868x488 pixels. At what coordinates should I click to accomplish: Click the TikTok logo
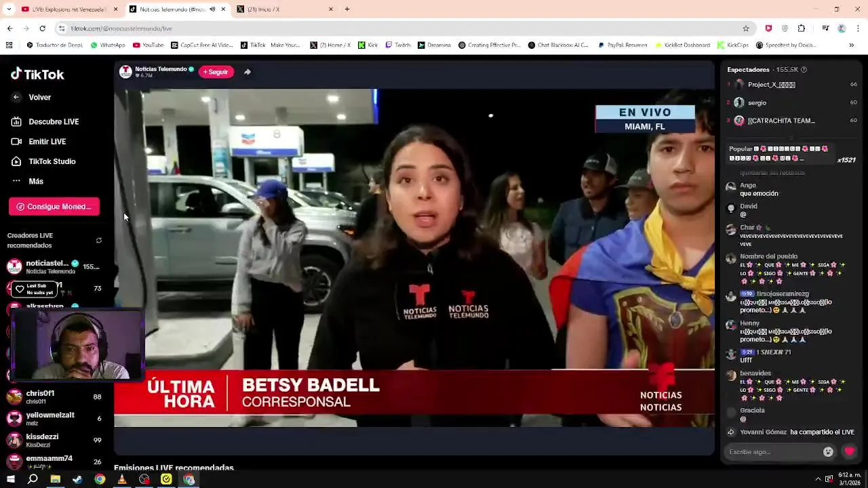click(37, 74)
